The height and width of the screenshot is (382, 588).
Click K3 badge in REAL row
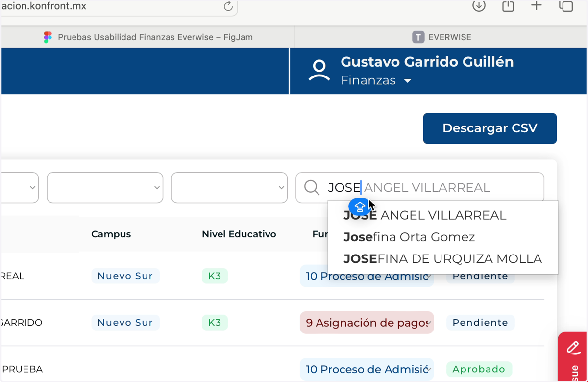pos(215,276)
